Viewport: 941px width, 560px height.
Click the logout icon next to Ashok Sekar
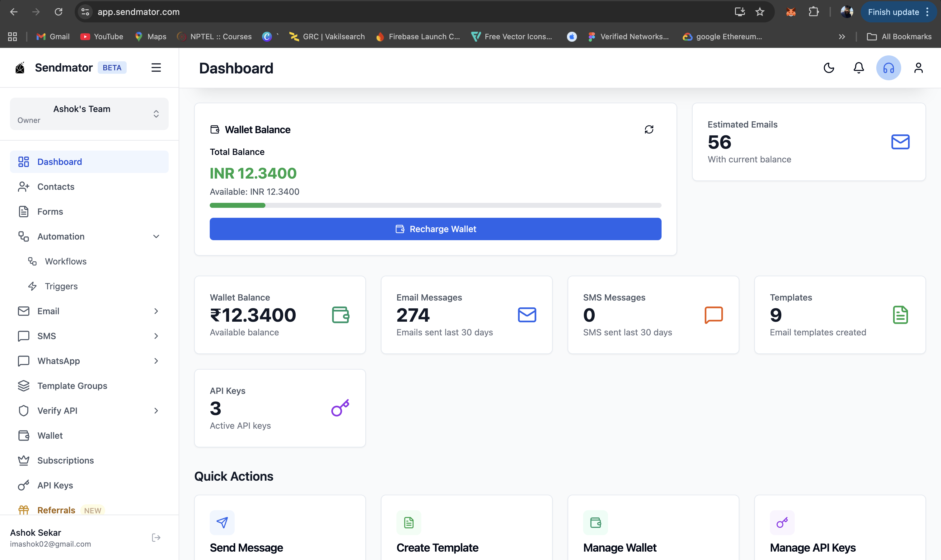click(156, 537)
